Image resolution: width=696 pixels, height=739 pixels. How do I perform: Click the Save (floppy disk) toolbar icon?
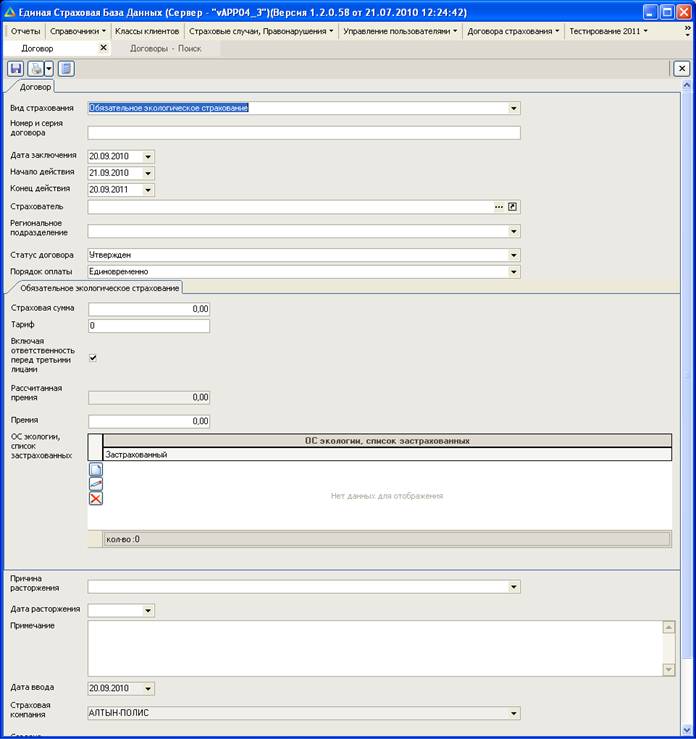[x=16, y=69]
